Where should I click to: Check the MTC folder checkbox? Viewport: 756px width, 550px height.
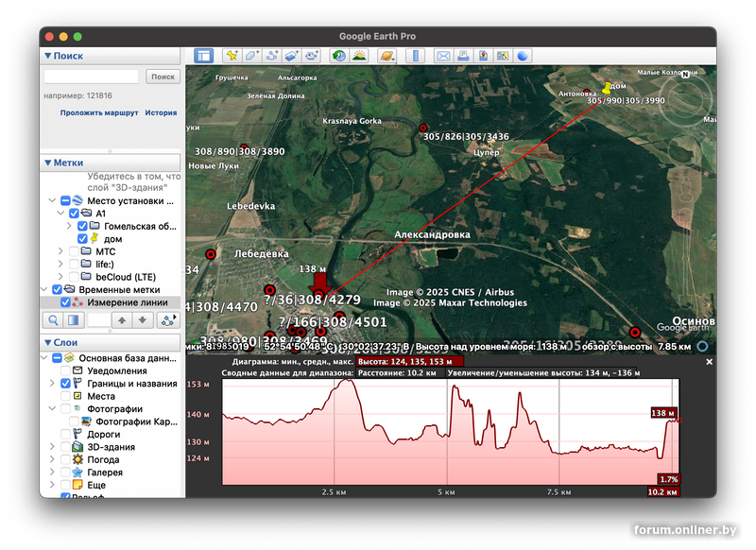[x=74, y=251]
